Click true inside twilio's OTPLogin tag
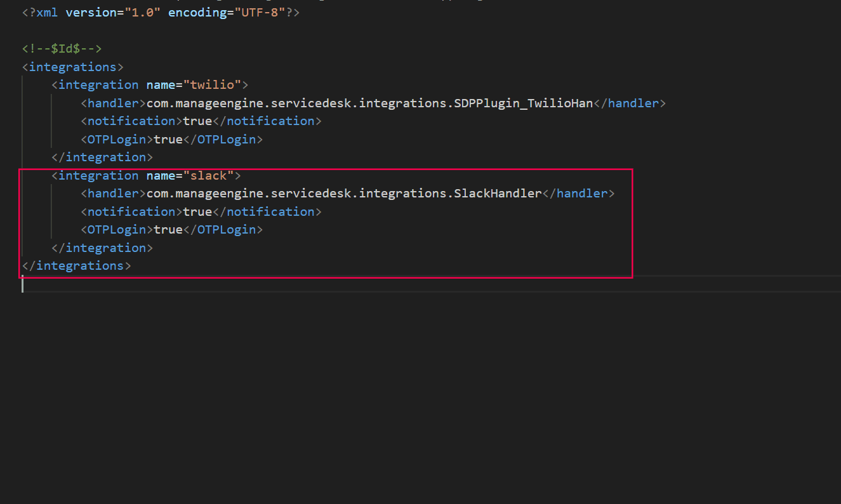This screenshot has height=504, width=841. click(x=168, y=139)
